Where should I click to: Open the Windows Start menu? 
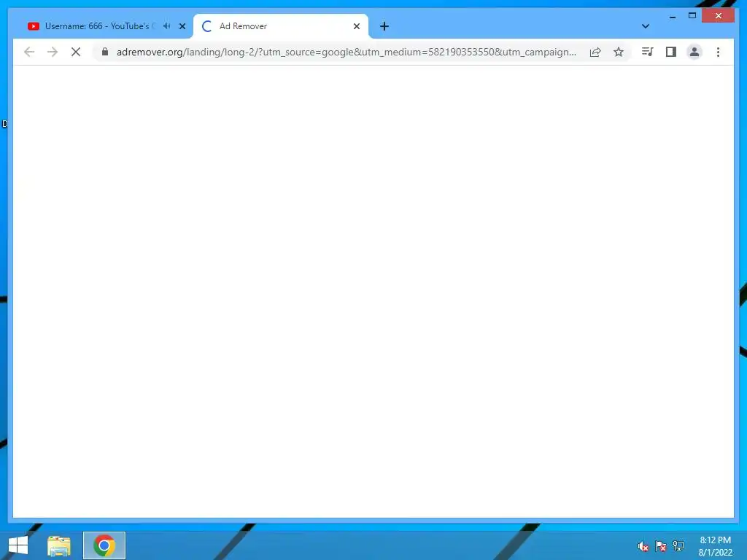click(18, 545)
